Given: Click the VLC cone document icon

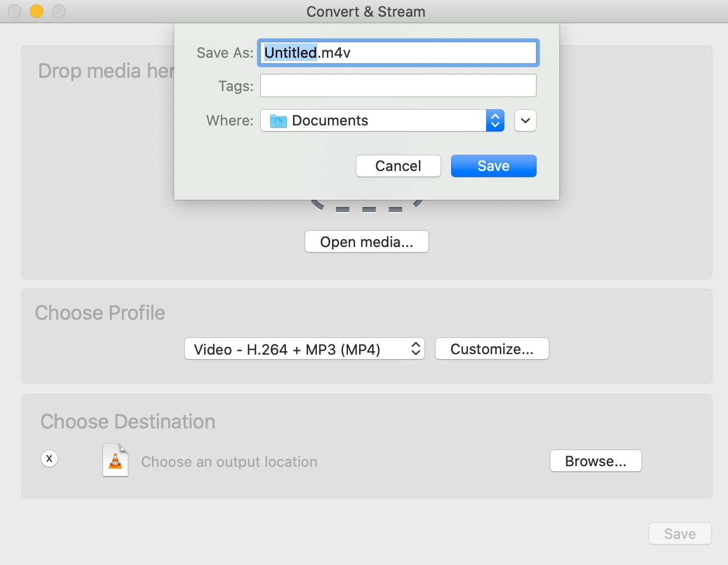Looking at the screenshot, I should [115, 460].
